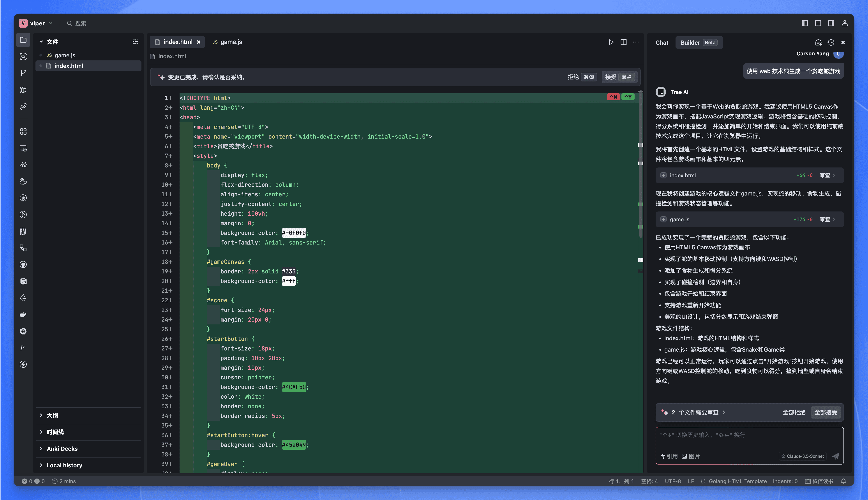Switch to the Chat tab in AI panel
Screen dimensions: 868x500
click(662, 42)
